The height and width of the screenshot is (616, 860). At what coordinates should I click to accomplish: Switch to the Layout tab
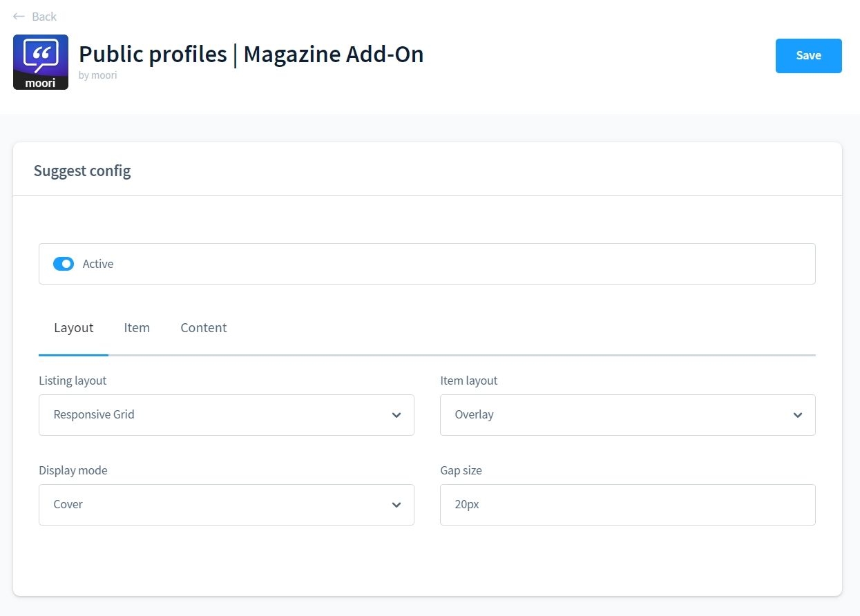(x=74, y=328)
